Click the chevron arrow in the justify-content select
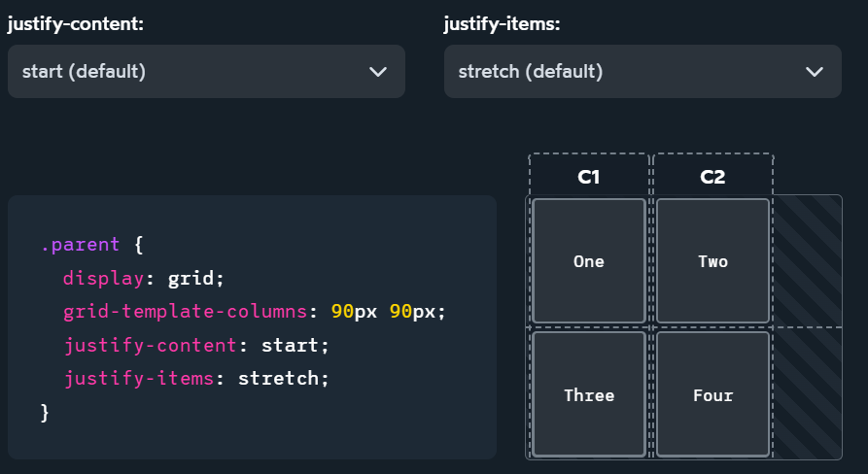Screen dimensions: 868x474 click(378, 72)
